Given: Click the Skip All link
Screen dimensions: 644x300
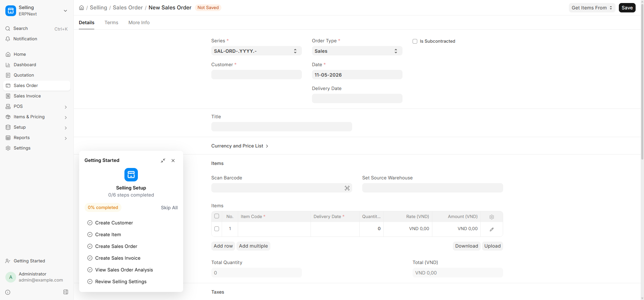Looking at the screenshot, I should [x=169, y=208].
